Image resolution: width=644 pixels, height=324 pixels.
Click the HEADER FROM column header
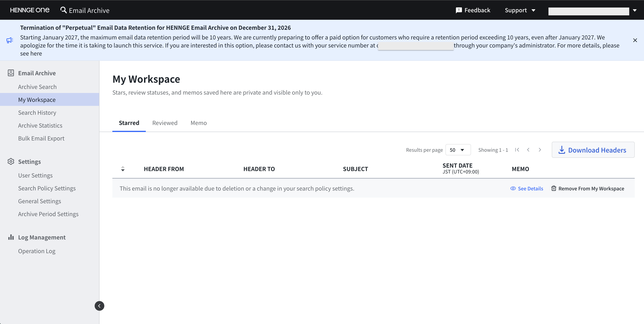(164, 169)
